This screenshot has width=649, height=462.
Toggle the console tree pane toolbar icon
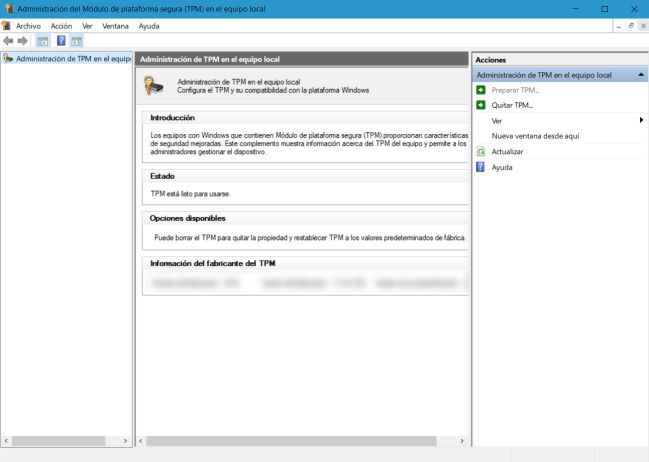[x=42, y=41]
